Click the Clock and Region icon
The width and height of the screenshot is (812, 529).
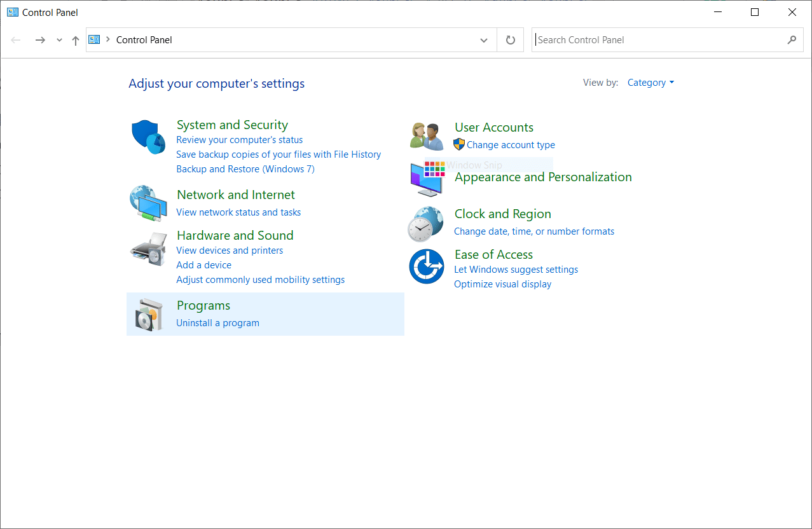click(x=425, y=224)
